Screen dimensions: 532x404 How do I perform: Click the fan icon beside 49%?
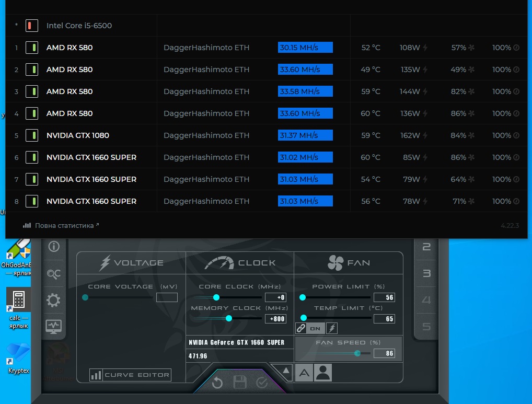coord(471,70)
